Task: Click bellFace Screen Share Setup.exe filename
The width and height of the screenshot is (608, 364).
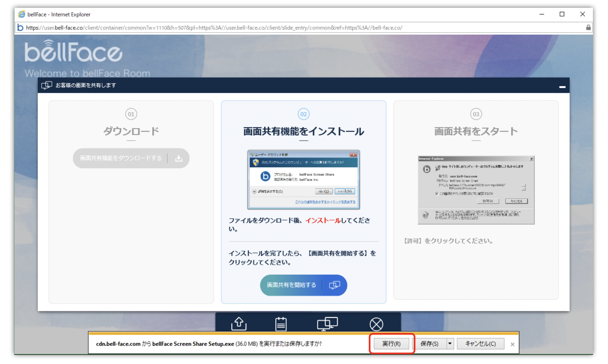Action: tap(193, 344)
